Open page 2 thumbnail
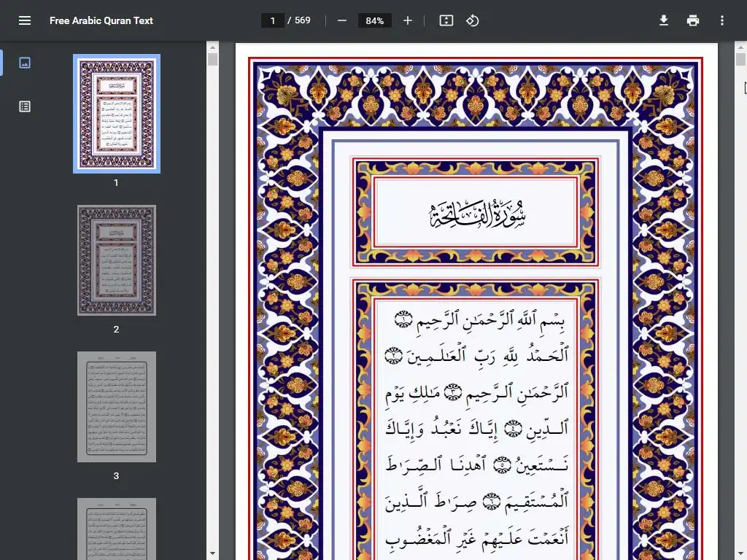747x560 pixels. (117, 260)
